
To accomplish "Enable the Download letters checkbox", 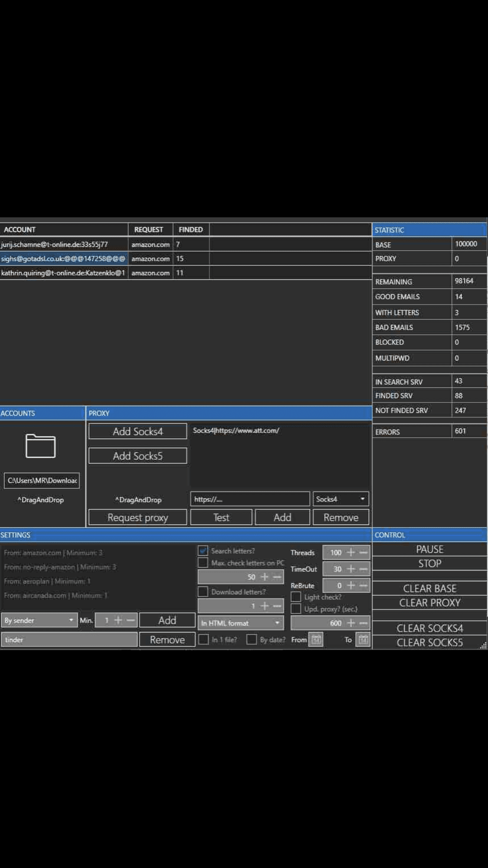I will pos(203,592).
